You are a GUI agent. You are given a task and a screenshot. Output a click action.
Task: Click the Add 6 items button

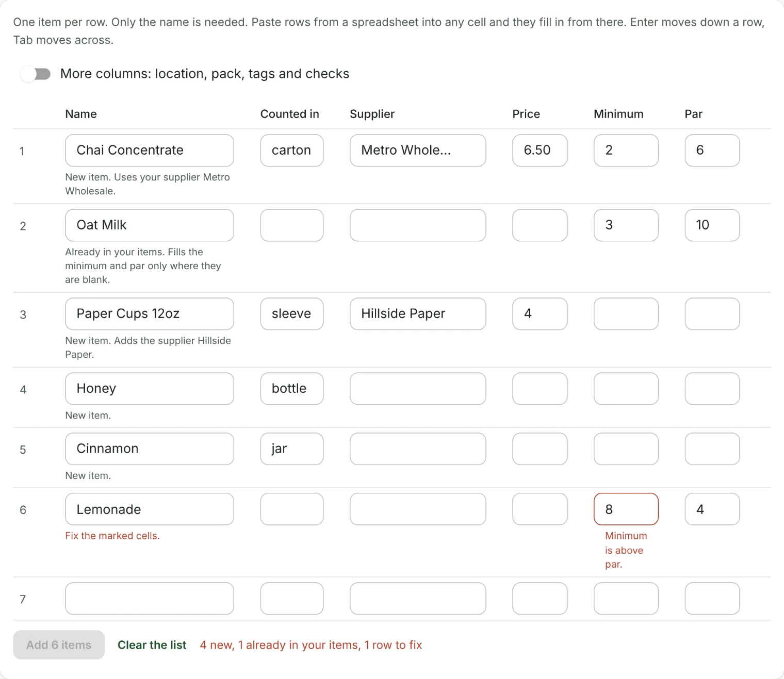pyautogui.click(x=59, y=645)
